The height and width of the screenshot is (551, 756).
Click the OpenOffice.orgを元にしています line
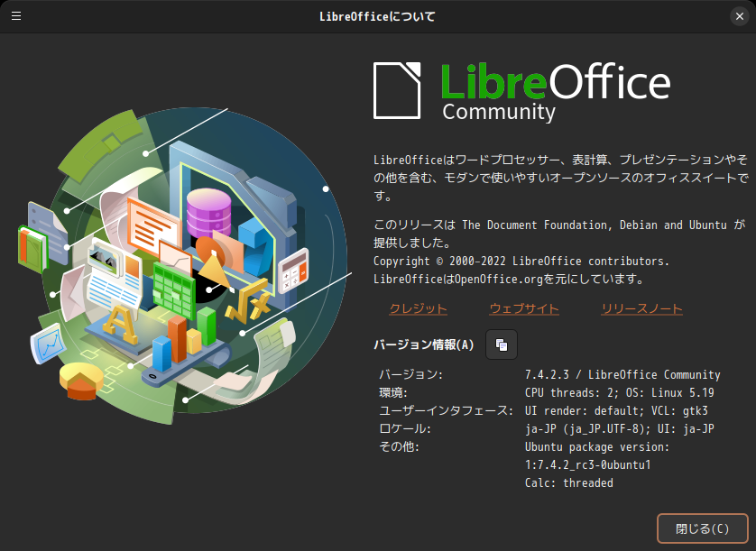pyautogui.click(x=509, y=280)
